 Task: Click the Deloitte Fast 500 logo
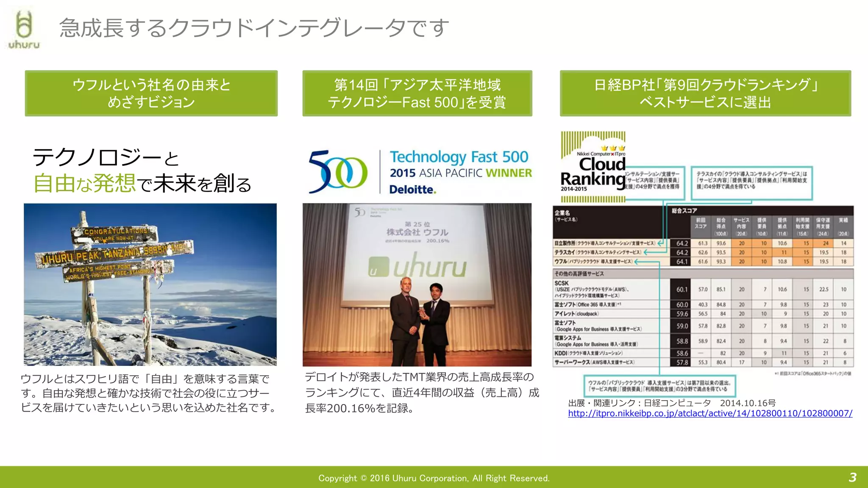coord(338,172)
